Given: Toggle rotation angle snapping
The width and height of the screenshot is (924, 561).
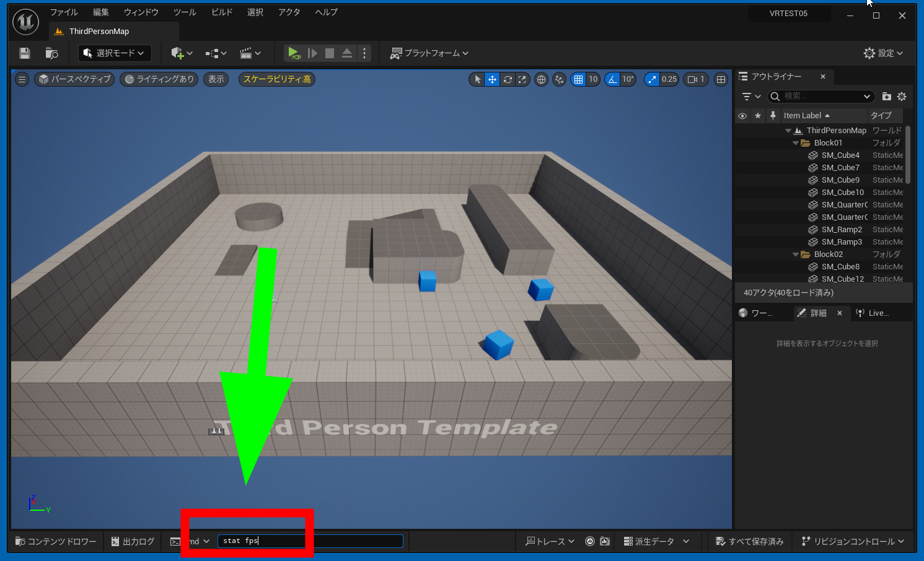Looking at the screenshot, I should [x=612, y=79].
